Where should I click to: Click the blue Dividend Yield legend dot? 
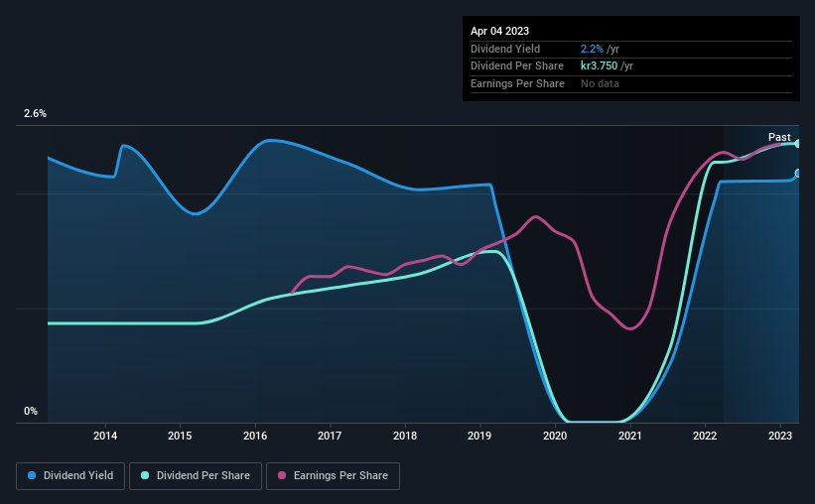32,475
